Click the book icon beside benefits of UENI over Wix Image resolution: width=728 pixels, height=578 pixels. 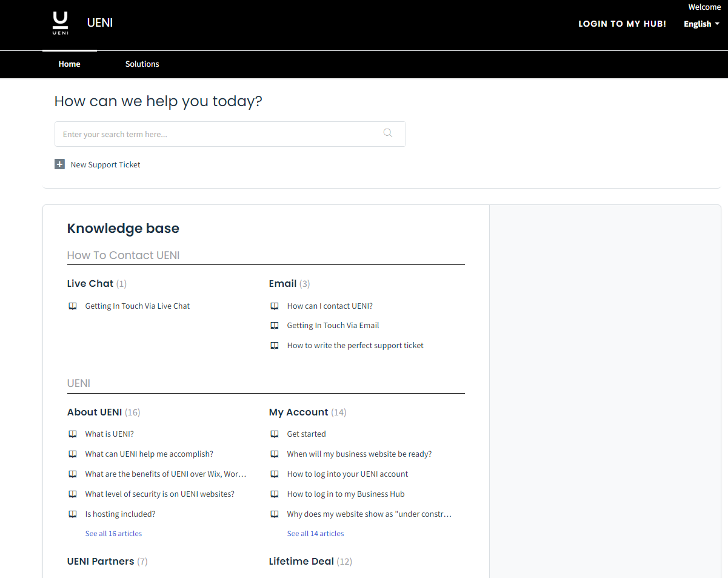tap(73, 474)
